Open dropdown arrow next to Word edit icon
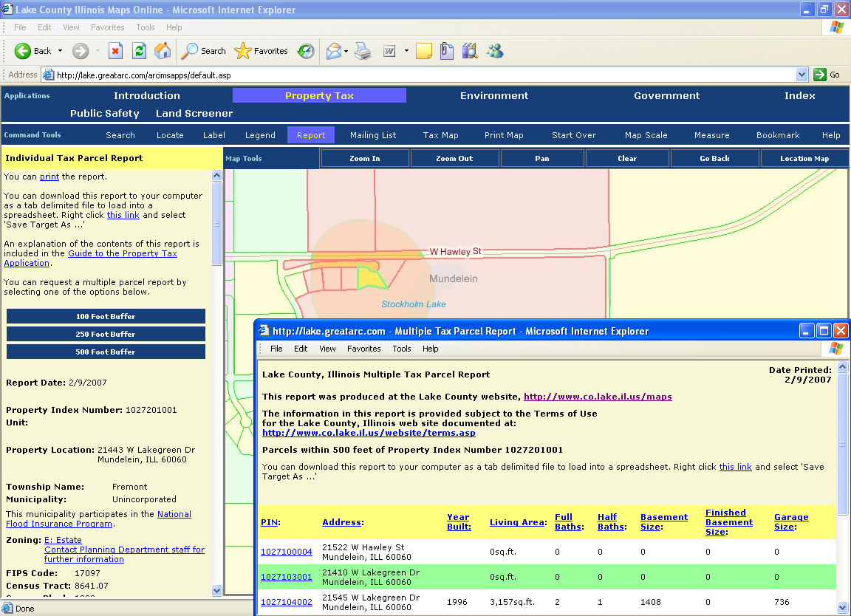Viewport: 851px width, 616px height. (406, 51)
